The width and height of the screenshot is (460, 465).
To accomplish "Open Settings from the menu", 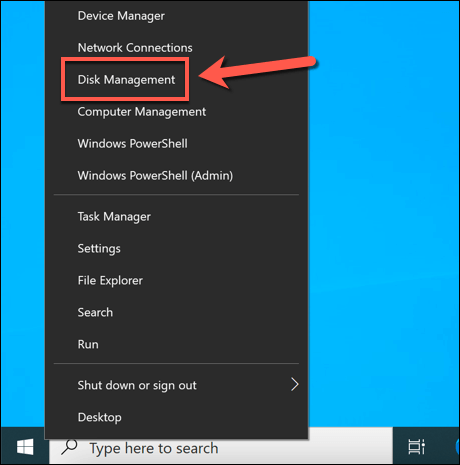I will pos(177,249).
